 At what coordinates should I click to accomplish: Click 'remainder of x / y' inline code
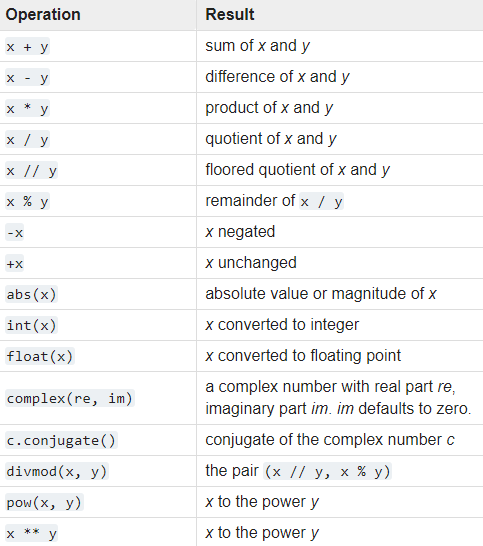coord(321,201)
